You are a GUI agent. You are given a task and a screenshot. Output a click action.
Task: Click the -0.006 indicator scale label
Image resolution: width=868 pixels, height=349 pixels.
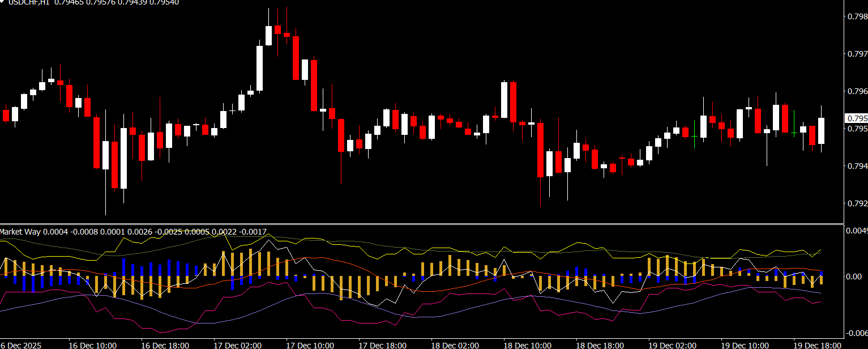coord(856,333)
